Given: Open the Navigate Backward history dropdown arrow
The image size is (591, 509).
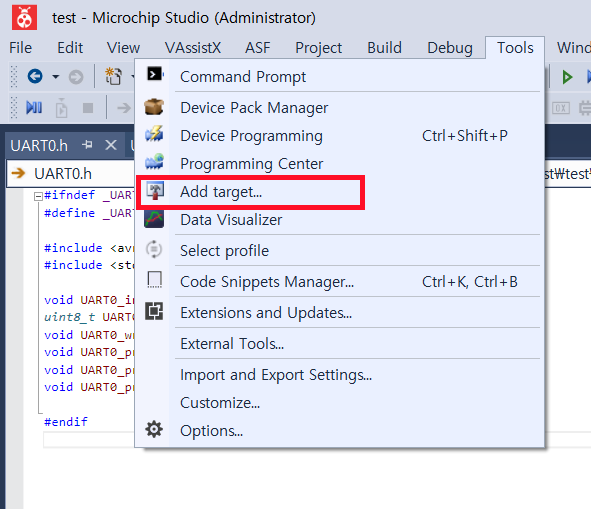Looking at the screenshot, I should click(55, 77).
